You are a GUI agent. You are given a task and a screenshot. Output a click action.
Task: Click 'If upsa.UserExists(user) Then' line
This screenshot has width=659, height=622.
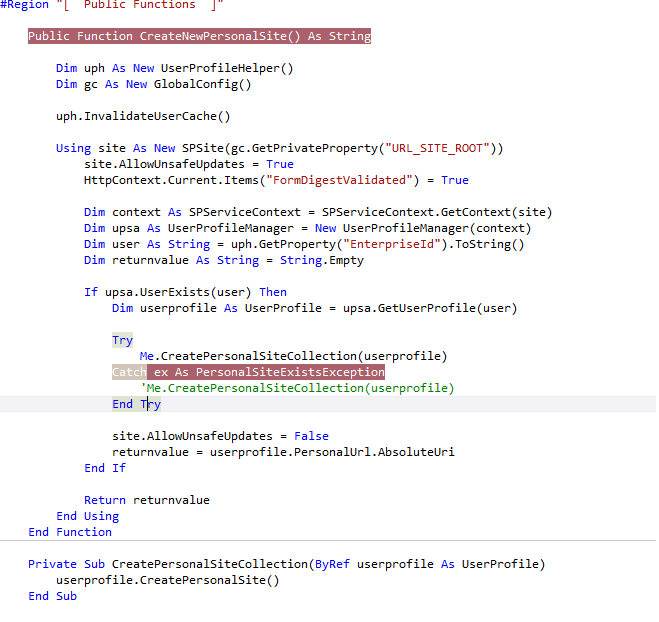click(185, 292)
